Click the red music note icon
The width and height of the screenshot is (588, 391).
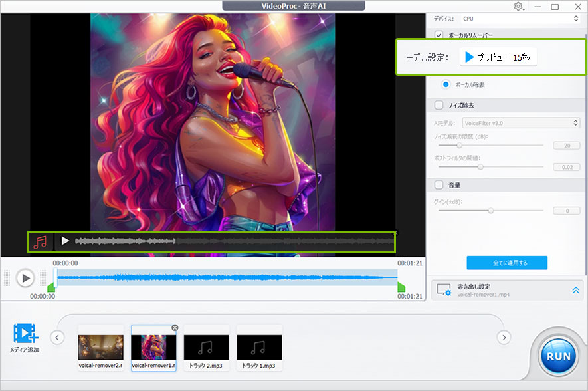[x=40, y=242]
